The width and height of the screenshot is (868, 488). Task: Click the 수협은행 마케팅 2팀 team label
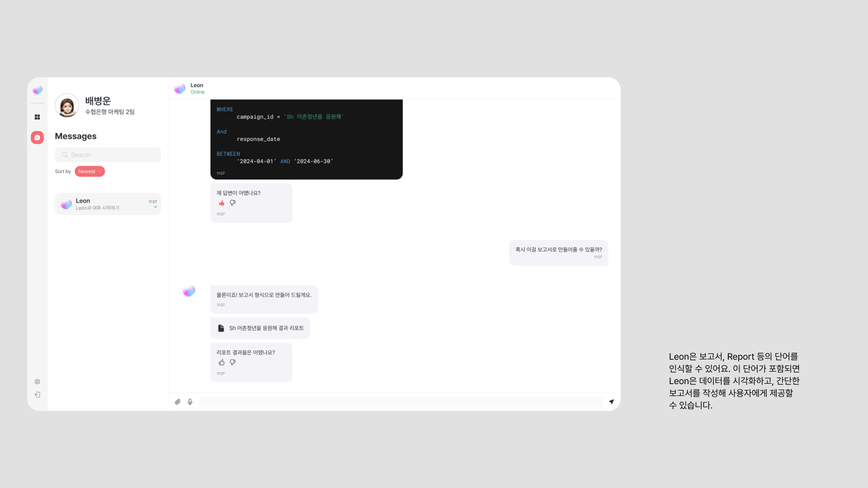[110, 112]
